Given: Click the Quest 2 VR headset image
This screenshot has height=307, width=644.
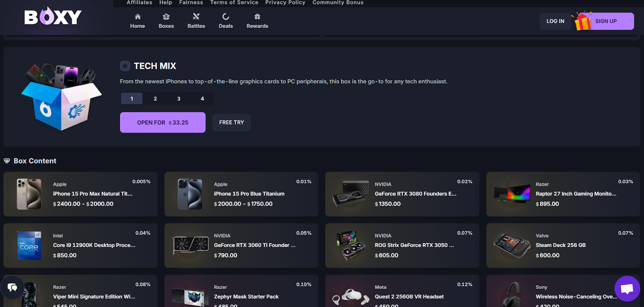Looking at the screenshot, I should 351,297.
